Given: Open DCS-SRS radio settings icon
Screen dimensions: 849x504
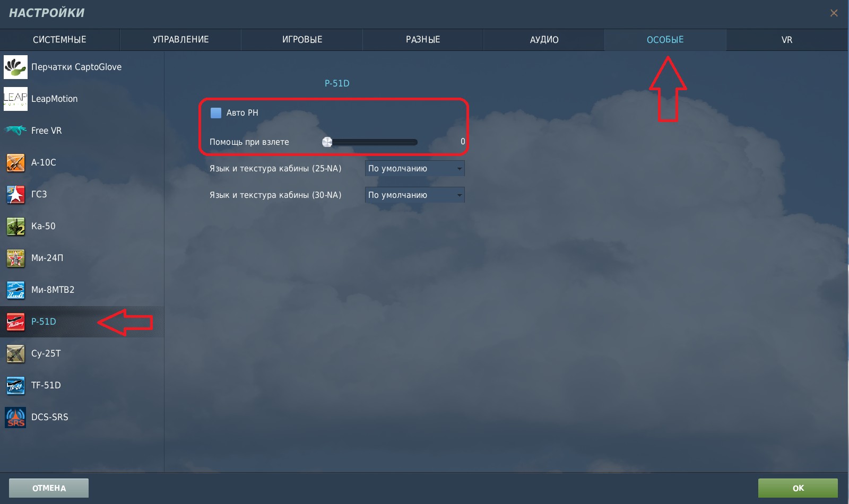Looking at the screenshot, I should (x=15, y=417).
